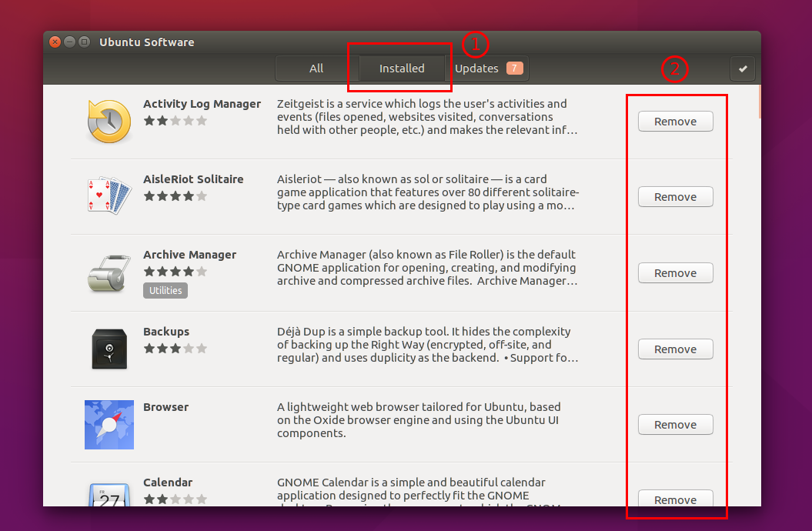The height and width of the screenshot is (531, 812).
Task: Click the File Roller description text
Action: (x=427, y=268)
